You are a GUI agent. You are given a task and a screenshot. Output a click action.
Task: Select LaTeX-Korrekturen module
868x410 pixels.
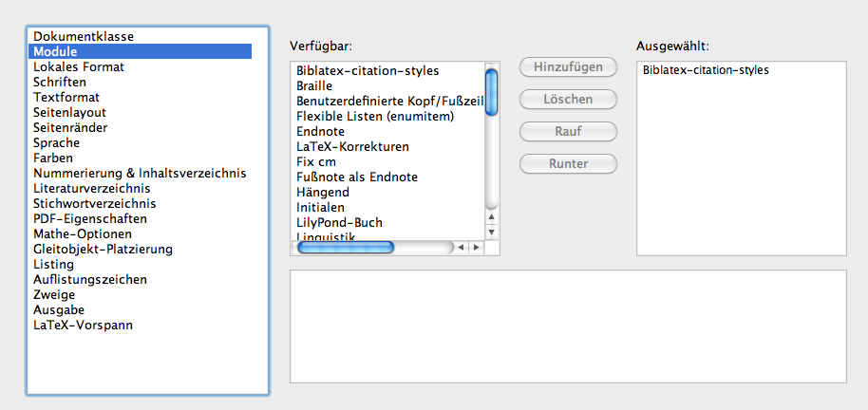click(387, 147)
